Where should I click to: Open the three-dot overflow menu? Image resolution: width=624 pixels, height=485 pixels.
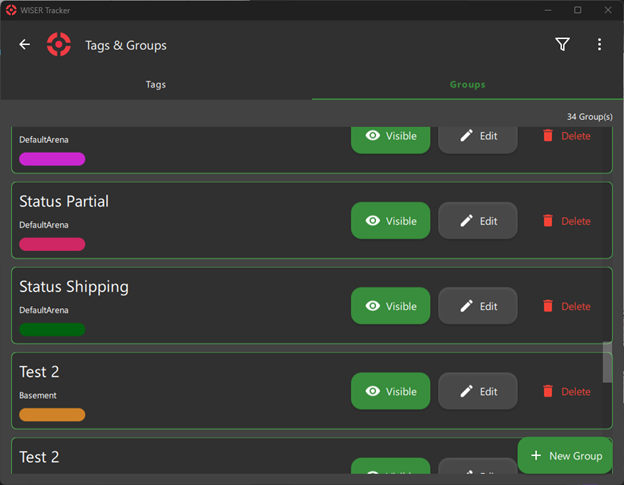tap(599, 45)
